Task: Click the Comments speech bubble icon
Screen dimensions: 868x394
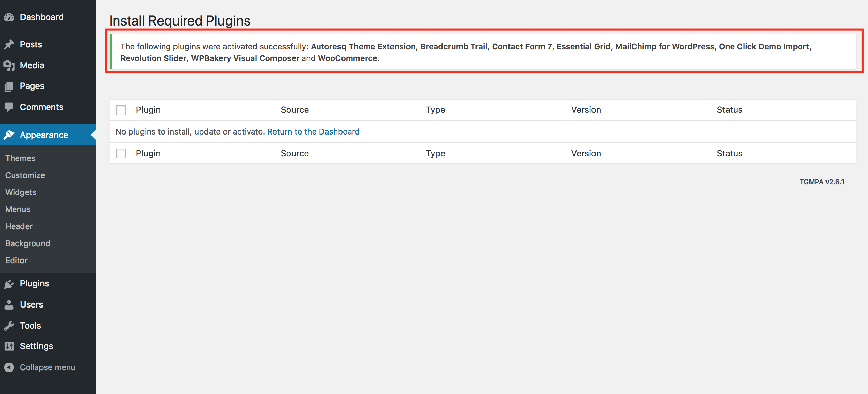Action: (9, 107)
